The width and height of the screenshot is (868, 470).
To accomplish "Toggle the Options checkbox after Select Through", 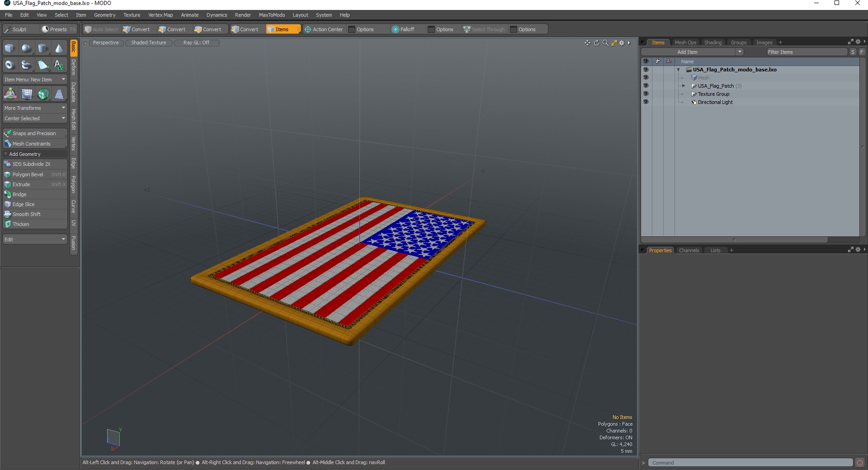I will (x=514, y=29).
